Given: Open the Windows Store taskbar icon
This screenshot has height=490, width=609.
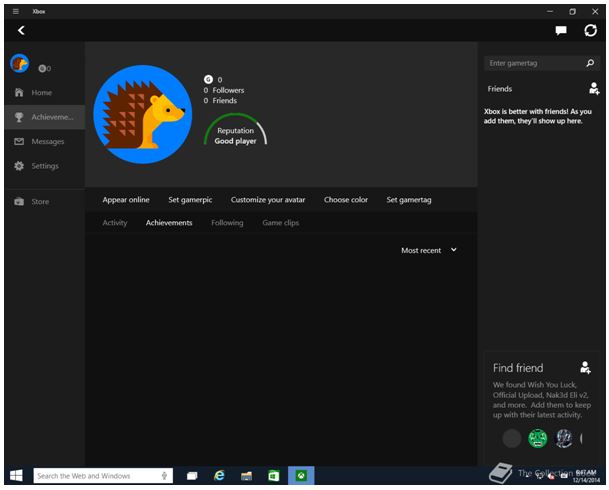Looking at the screenshot, I should (274, 476).
